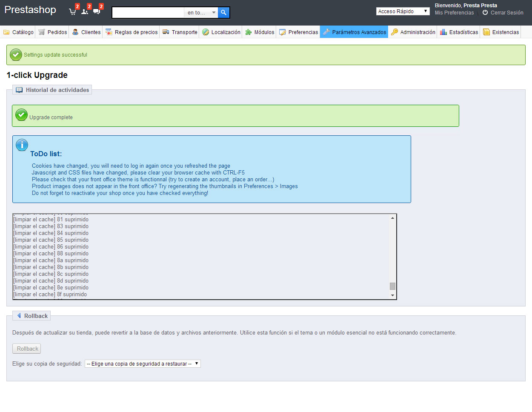532x412 pixels.
Task: Click the magnifier search button
Action: click(224, 13)
